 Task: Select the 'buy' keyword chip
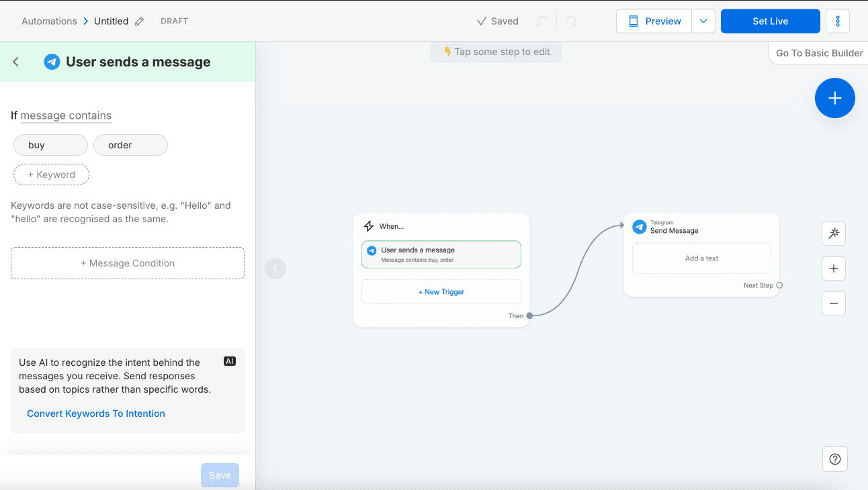click(x=50, y=145)
